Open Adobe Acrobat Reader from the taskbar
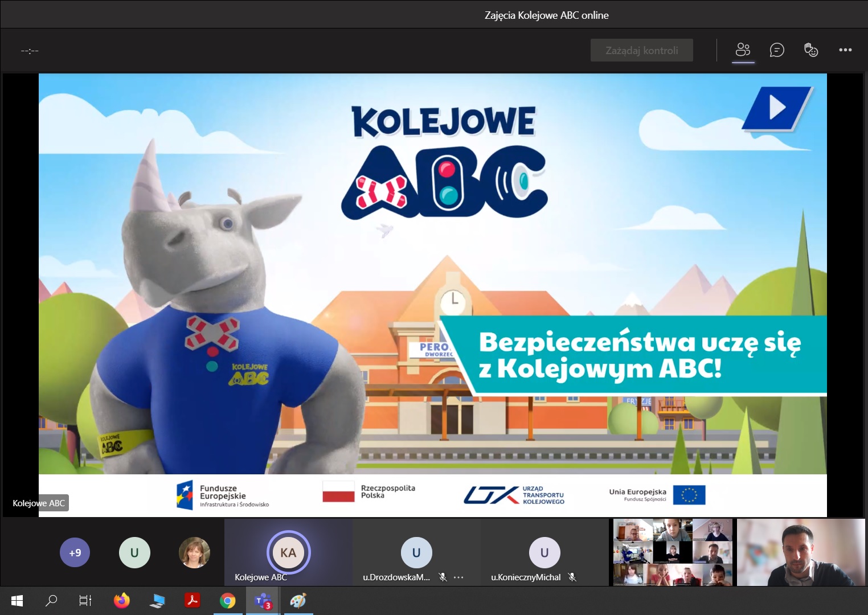 [193, 601]
